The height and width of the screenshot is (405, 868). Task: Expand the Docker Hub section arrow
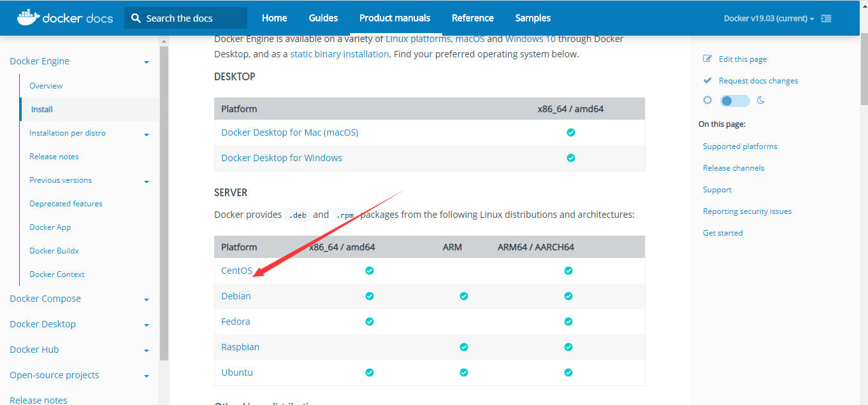pos(147,351)
